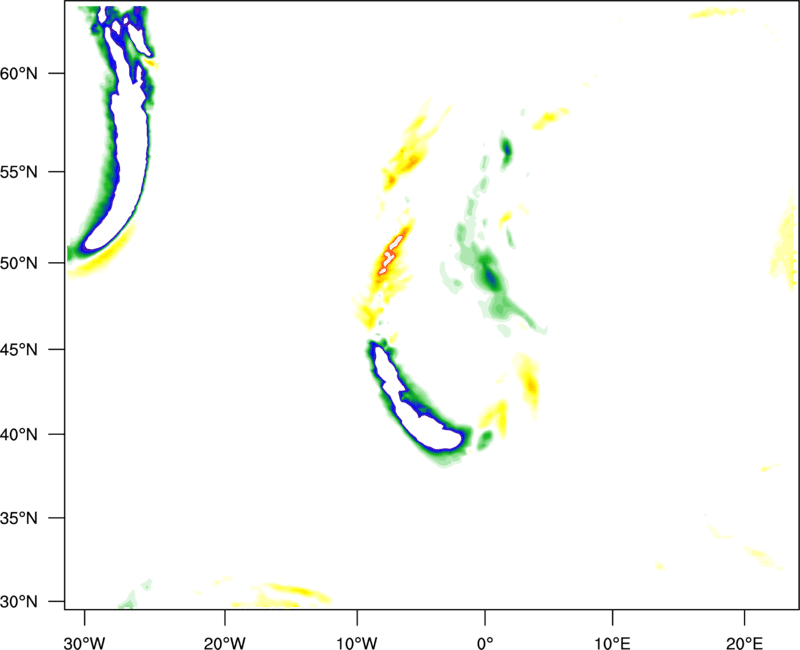Click the 40°N latitude label

[x=19, y=435]
